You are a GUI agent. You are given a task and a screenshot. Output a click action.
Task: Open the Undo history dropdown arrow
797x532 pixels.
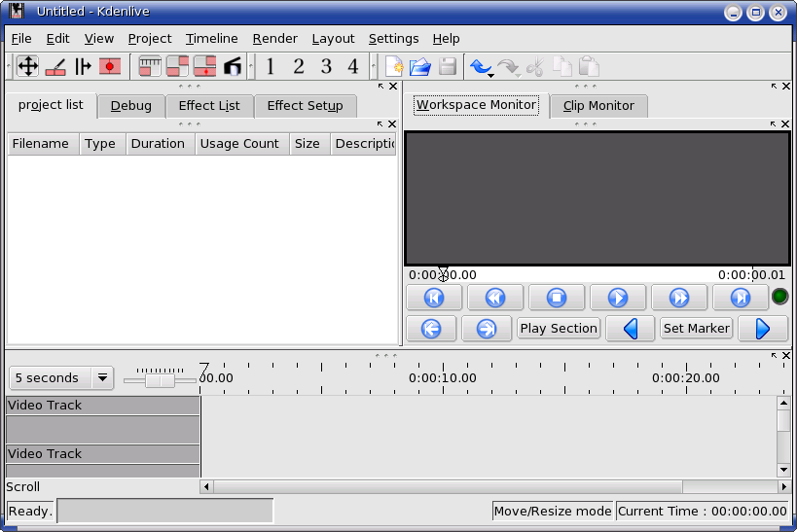491,76
